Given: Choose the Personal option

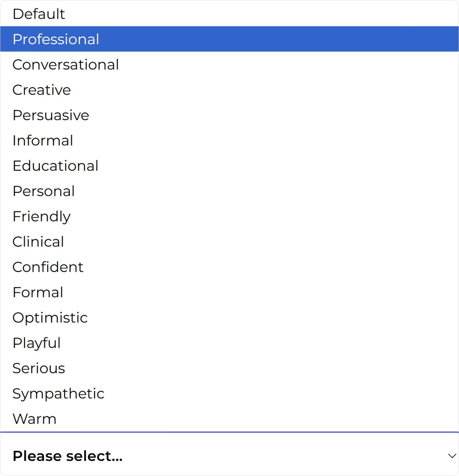Looking at the screenshot, I should [44, 191].
